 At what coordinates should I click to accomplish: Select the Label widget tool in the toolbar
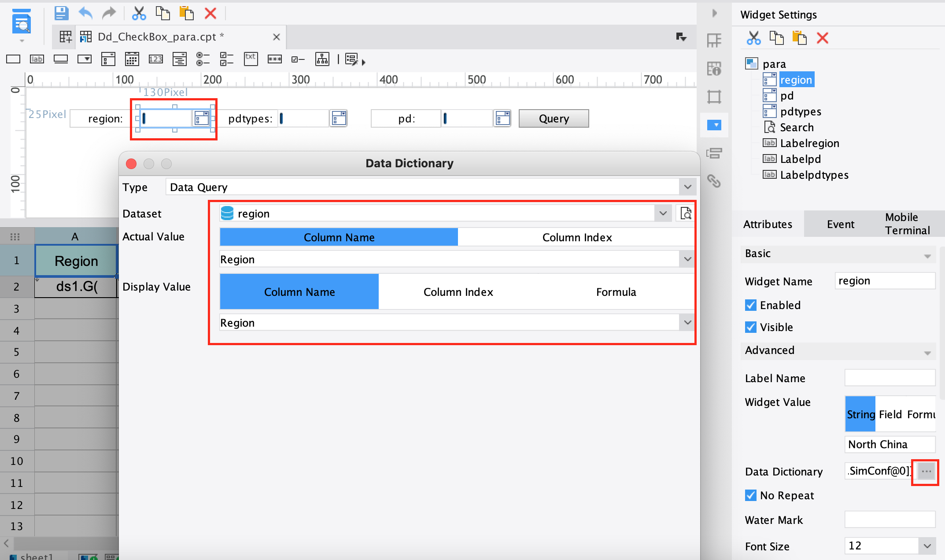click(37, 59)
